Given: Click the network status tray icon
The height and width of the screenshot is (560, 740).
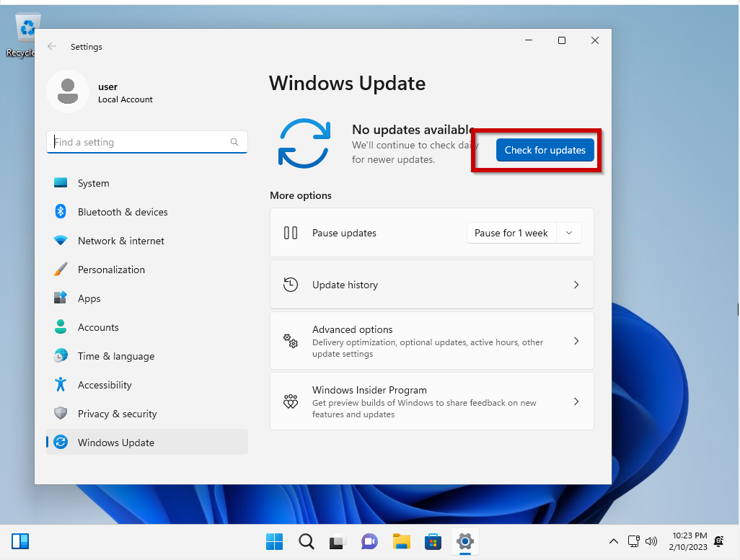Looking at the screenshot, I should coord(633,541).
